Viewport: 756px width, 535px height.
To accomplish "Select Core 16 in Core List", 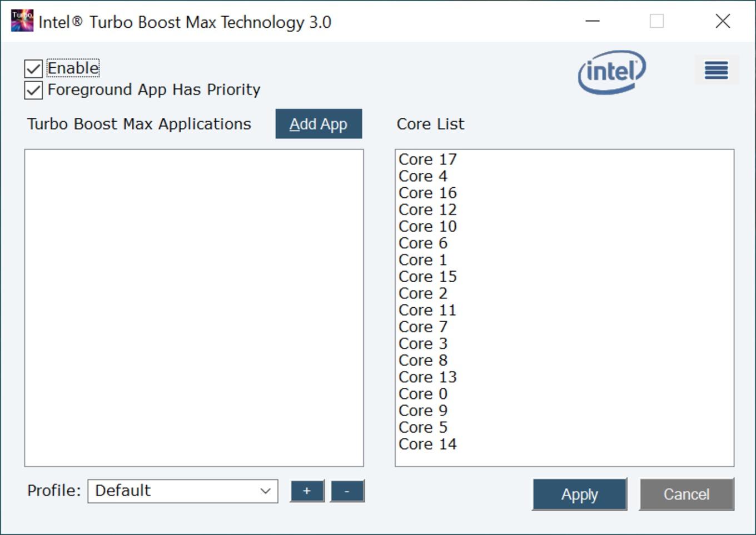I will pos(427,193).
